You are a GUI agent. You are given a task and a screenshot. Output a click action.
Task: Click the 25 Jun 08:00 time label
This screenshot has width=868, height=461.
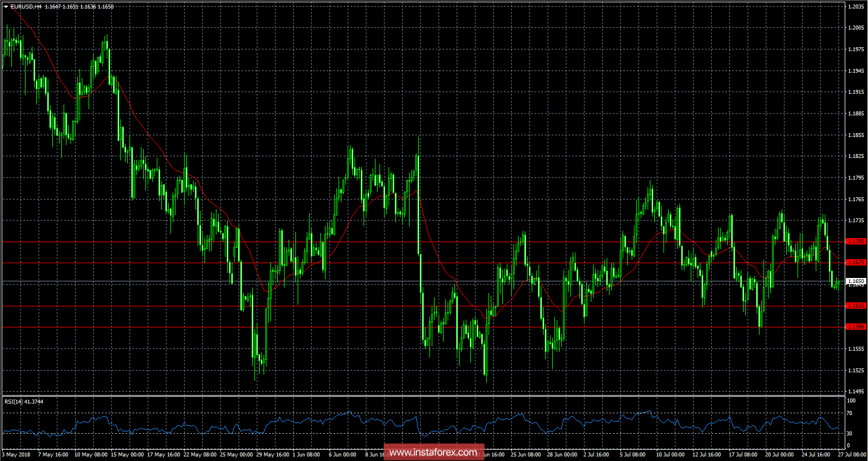(x=527, y=455)
